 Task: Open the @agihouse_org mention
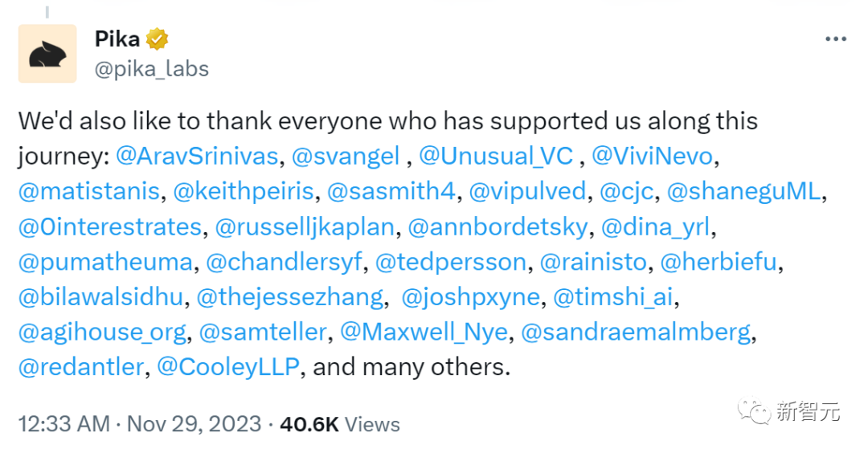click(101, 333)
